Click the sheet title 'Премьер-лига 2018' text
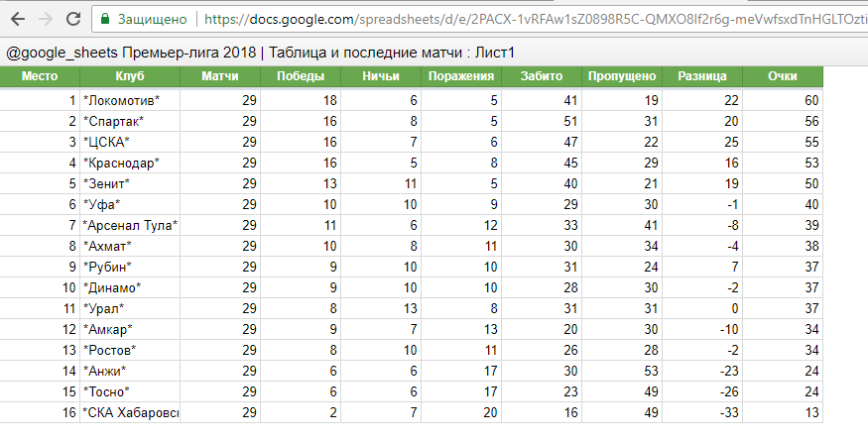 (x=188, y=53)
